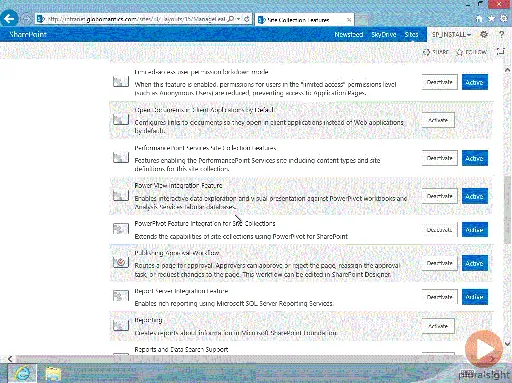The width and height of the screenshot is (512, 383).
Task: Open the browser Tools gear icon
Action: [x=504, y=19]
